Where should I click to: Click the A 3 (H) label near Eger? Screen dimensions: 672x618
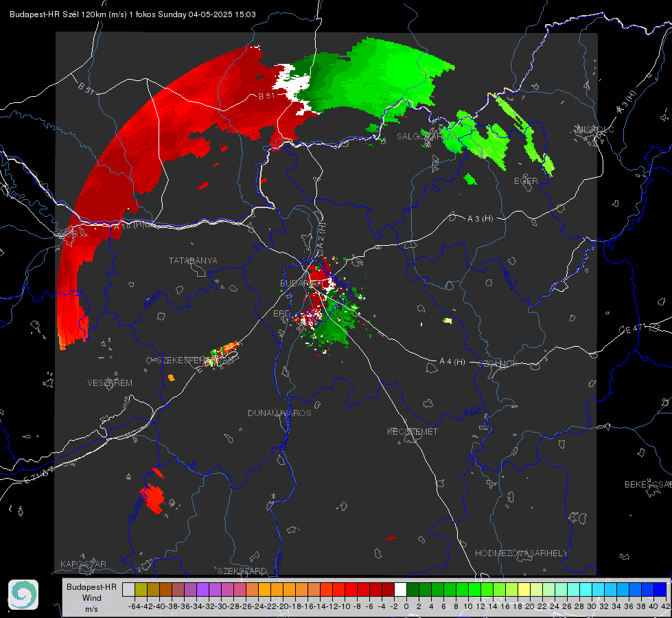(x=480, y=219)
